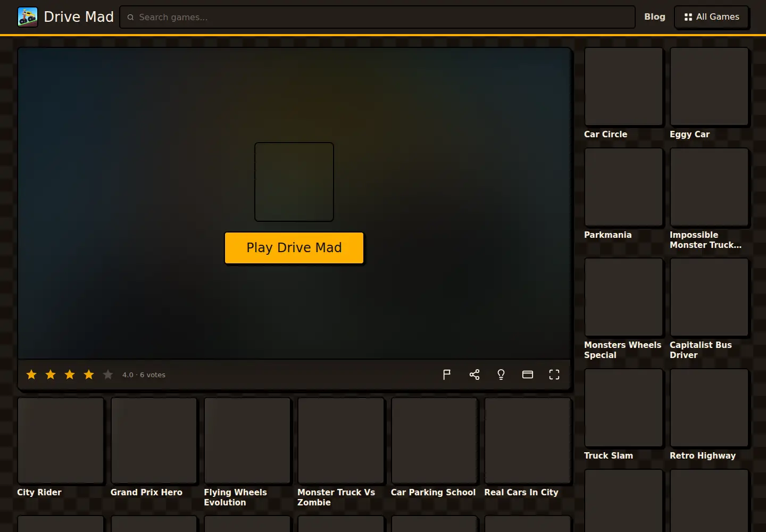Click the "Eggy Car" title text
This screenshot has height=532, width=766.
click(689, 135)
